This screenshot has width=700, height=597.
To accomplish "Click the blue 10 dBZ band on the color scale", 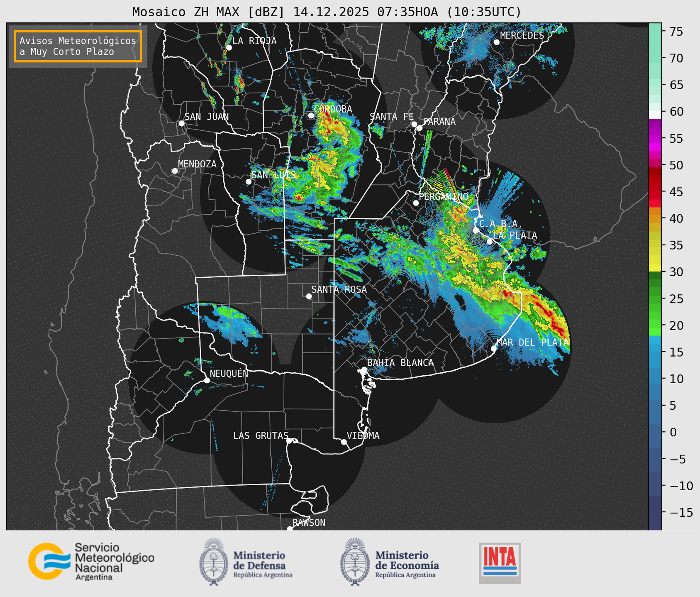I will (x=655, y=379).
